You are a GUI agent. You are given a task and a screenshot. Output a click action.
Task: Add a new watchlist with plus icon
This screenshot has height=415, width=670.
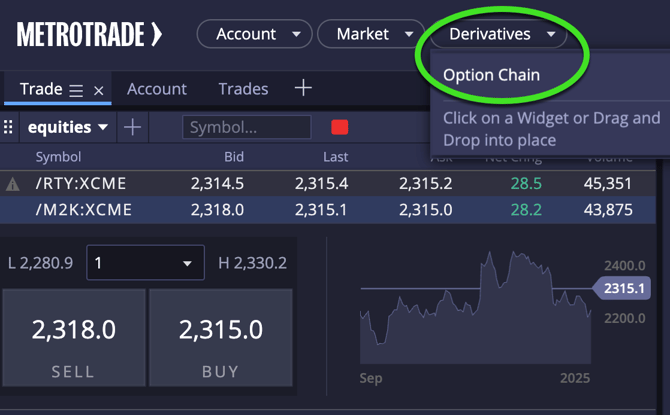132,127
